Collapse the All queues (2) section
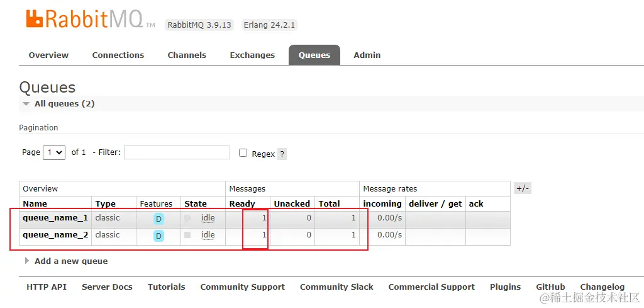Viewport: 644px width, 308px height. [x=58, y=104]
